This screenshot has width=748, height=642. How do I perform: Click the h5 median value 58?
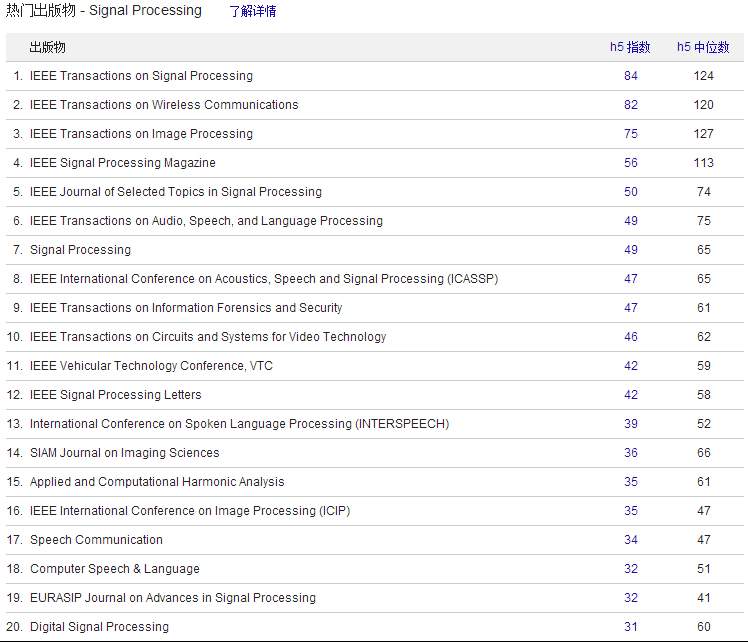pos(704,395)
